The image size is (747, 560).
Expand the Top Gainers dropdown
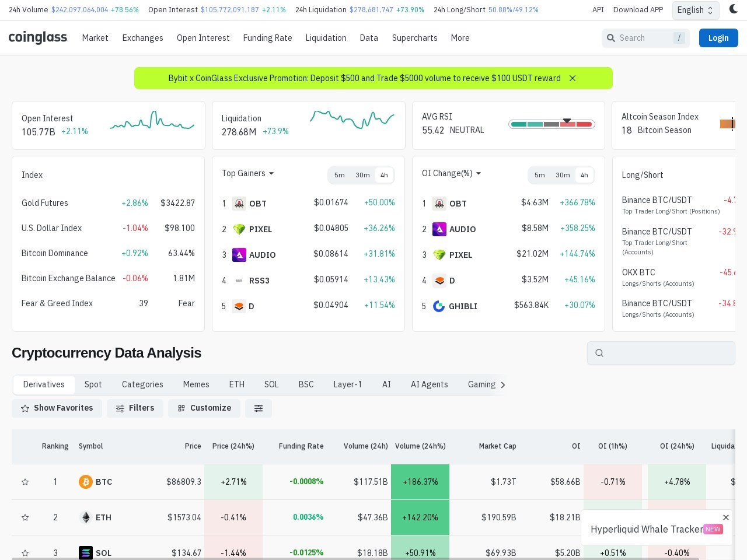click(247, 173)
